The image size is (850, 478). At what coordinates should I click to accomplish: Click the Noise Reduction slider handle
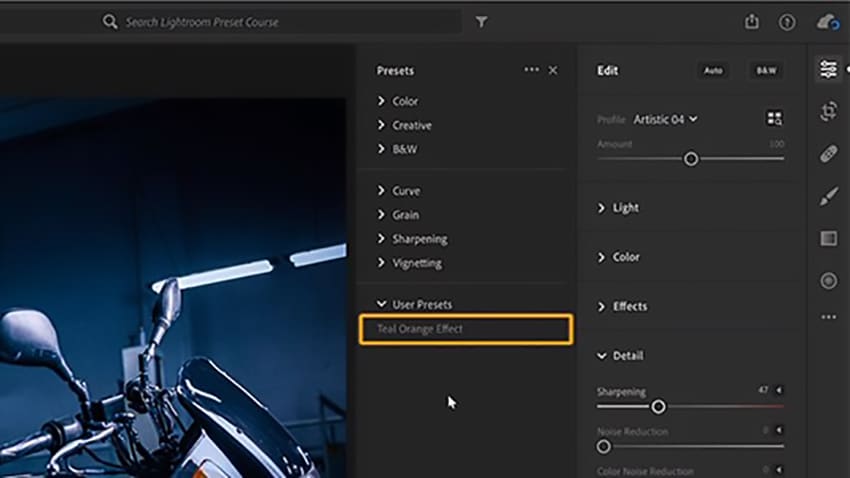pyautogui.click(x=603, y=447)
